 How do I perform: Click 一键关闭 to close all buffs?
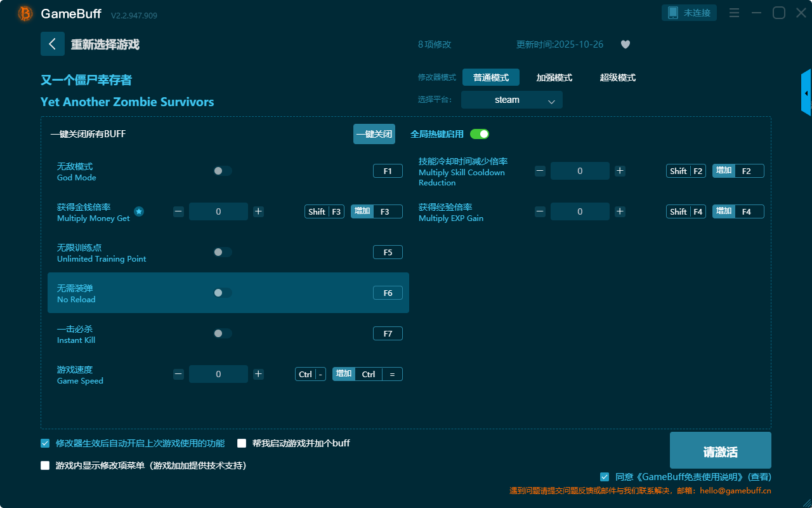(374, 134)
